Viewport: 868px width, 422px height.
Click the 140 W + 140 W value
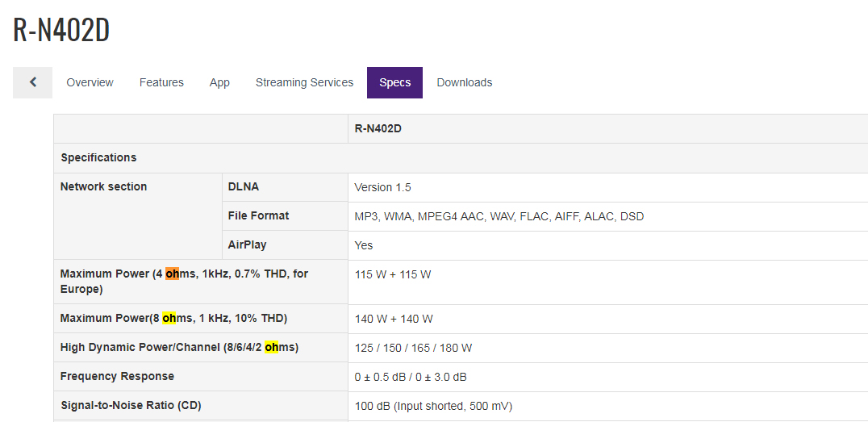[394, 319]
